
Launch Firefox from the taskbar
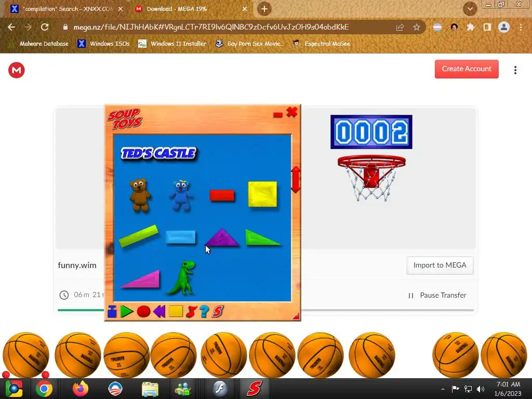click(x=81, y=389)
